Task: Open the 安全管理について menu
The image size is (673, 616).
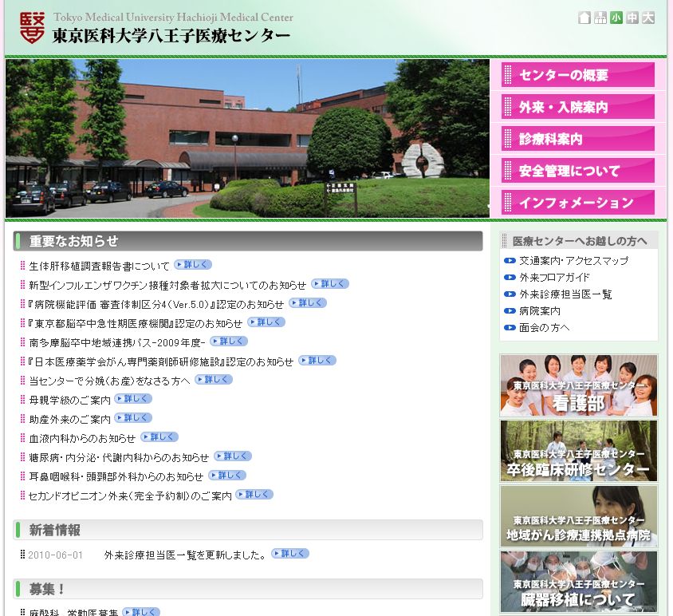Action: pyautogui.click(x=578, y=171)
